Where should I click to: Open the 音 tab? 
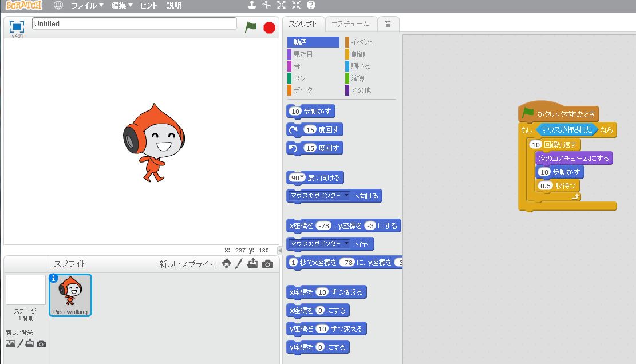pos(388,24)
